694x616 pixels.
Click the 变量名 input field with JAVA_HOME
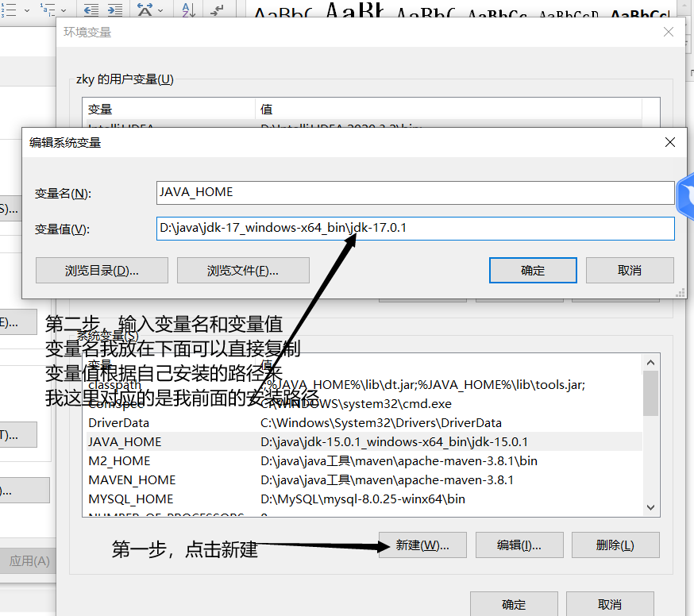[x=415, y=192]
